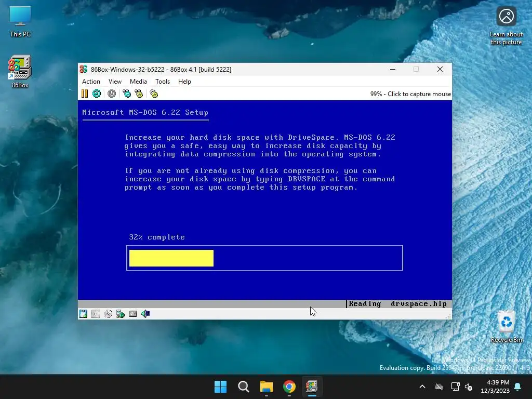This screenshot has height=399, width=532.
Task: Open notifications bell icon
Action: [x=518, y=387]
